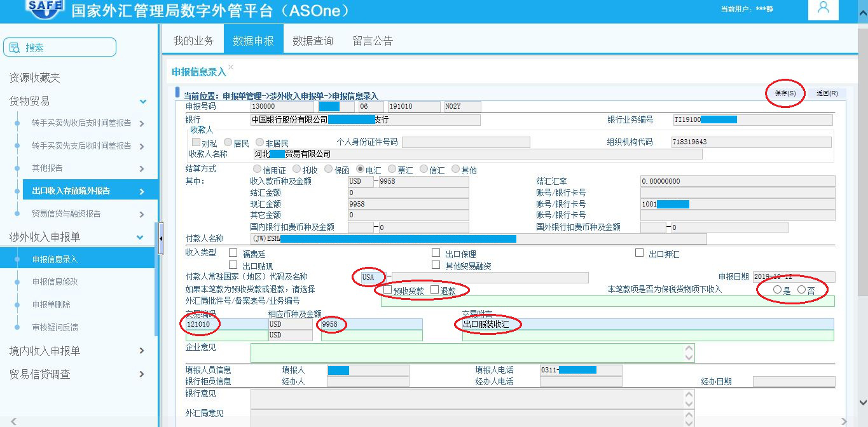Select 电汇 settlement method
Screen dimensions: 868x427
[360, 169]
